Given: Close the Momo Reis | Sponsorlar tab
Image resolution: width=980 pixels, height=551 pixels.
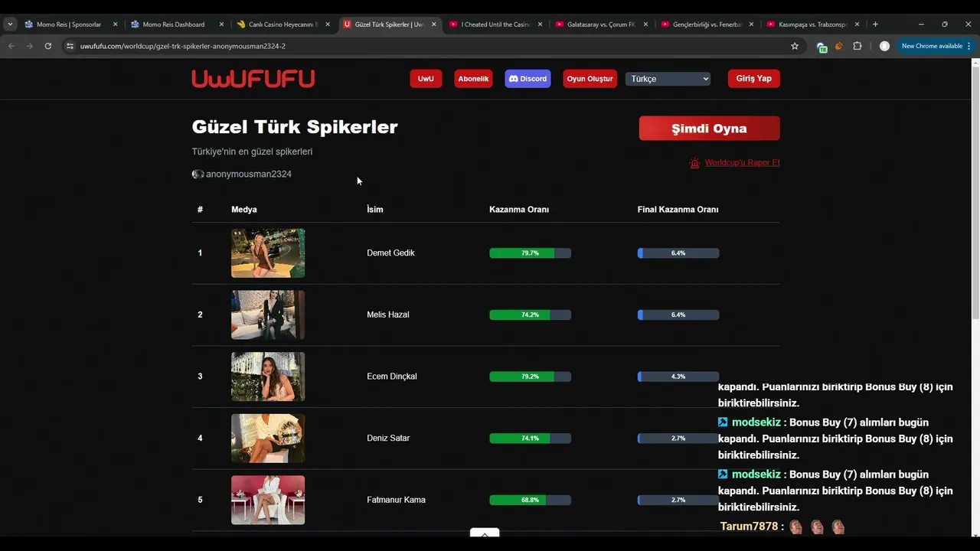Looking at the screenshot, I should [x=116, y=24].
